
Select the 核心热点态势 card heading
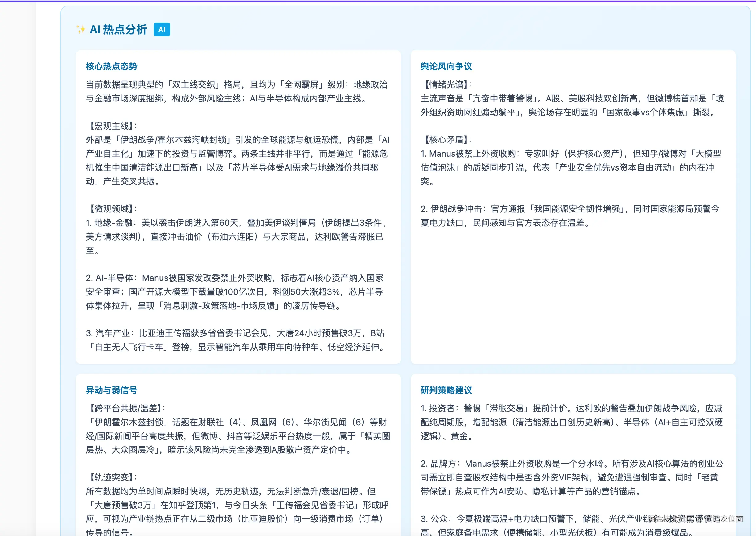pyautogui.click(x=112, y=66)
